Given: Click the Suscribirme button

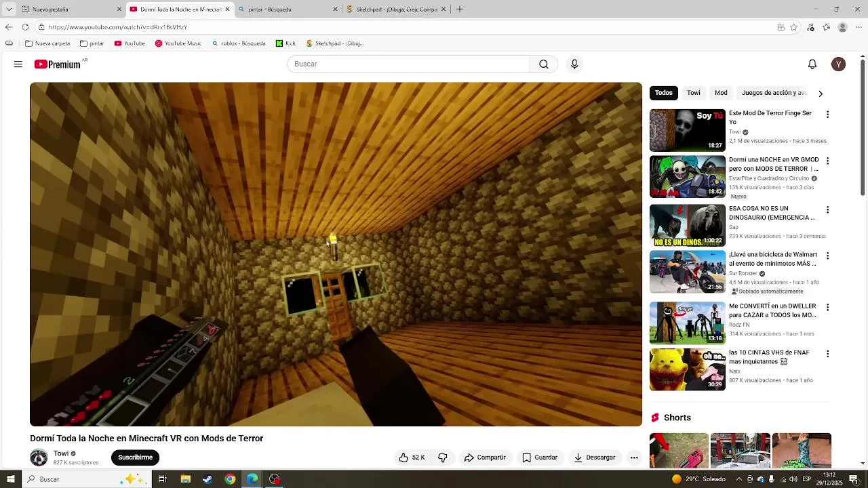Looking at the screenshot, I should 135,457.
